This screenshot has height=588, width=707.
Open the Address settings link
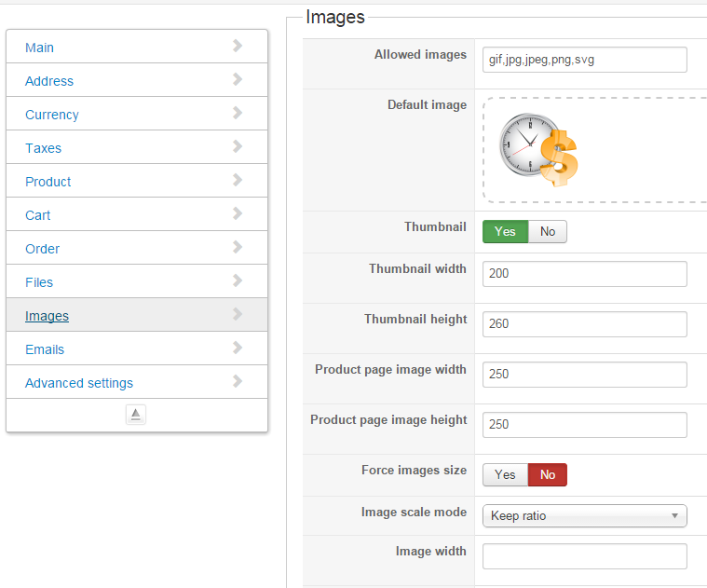(49, 81)
